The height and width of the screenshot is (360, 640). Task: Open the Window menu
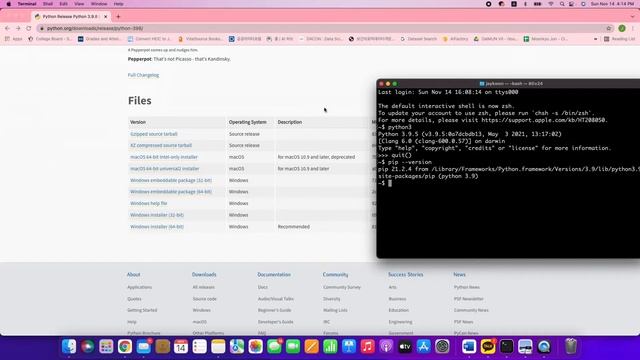click(x=99, y=4)
